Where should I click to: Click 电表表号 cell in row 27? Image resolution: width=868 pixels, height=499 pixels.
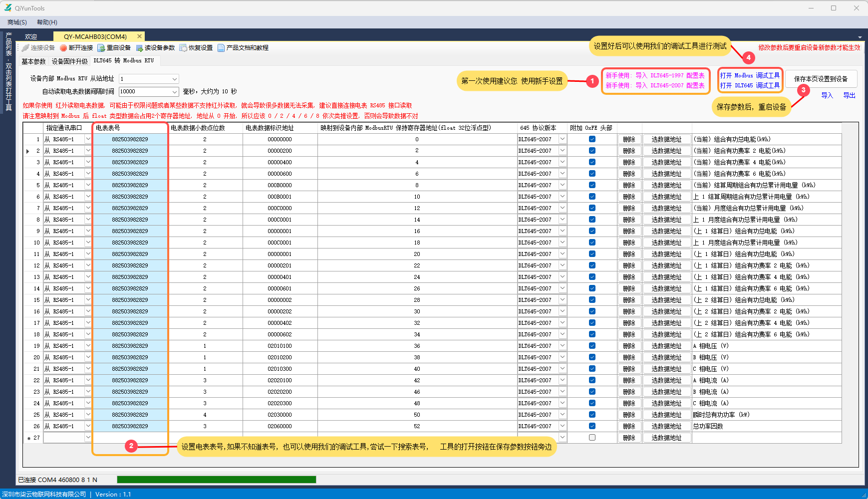(130, 437)
